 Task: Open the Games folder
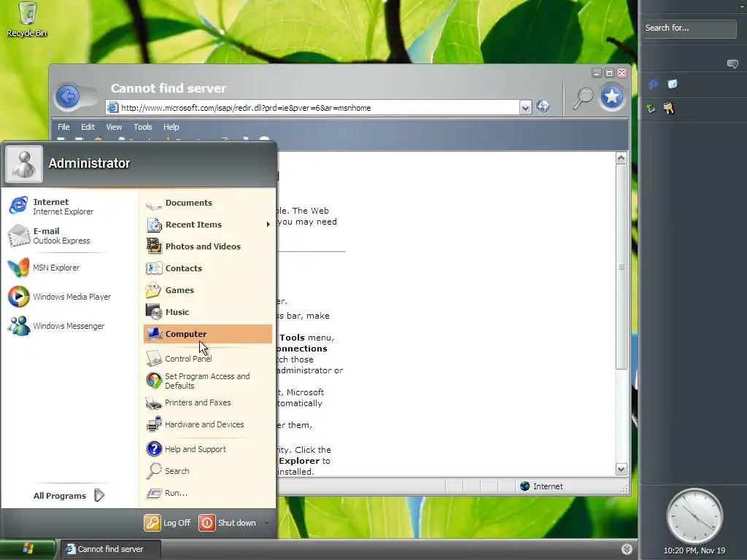[208, 290]
